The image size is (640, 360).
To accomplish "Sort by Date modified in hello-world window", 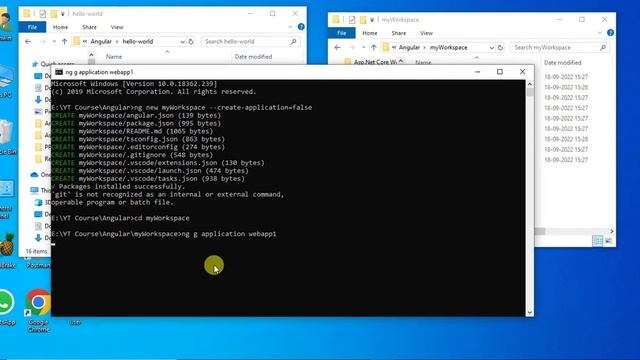I will point(253,57).
